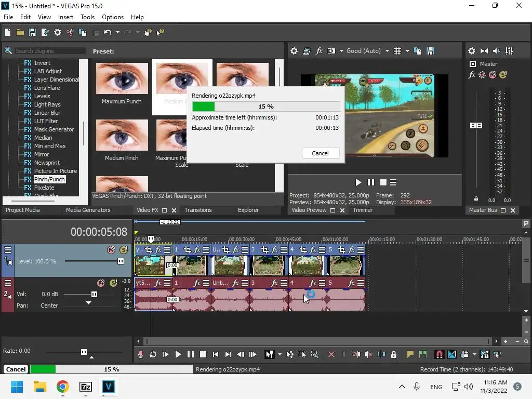
Task: Open preview transport hamburger menu
Action: pyautogui.click(x=393, y=182)
